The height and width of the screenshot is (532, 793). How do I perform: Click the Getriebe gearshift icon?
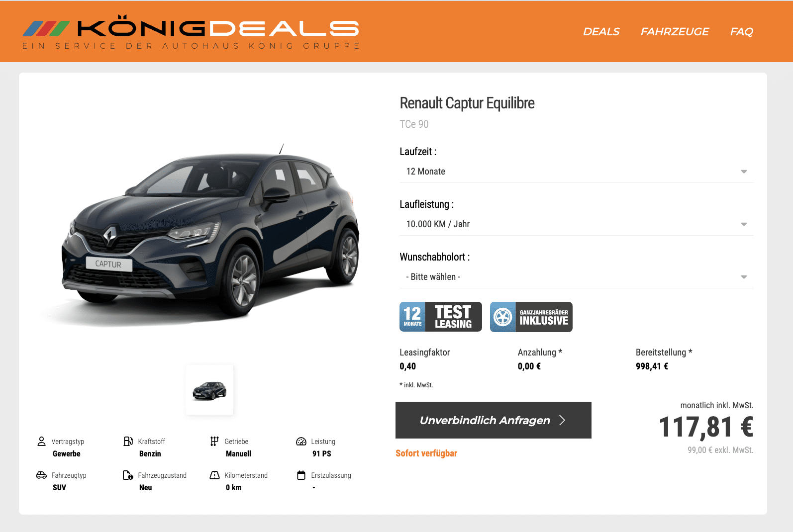click(214, 441)
